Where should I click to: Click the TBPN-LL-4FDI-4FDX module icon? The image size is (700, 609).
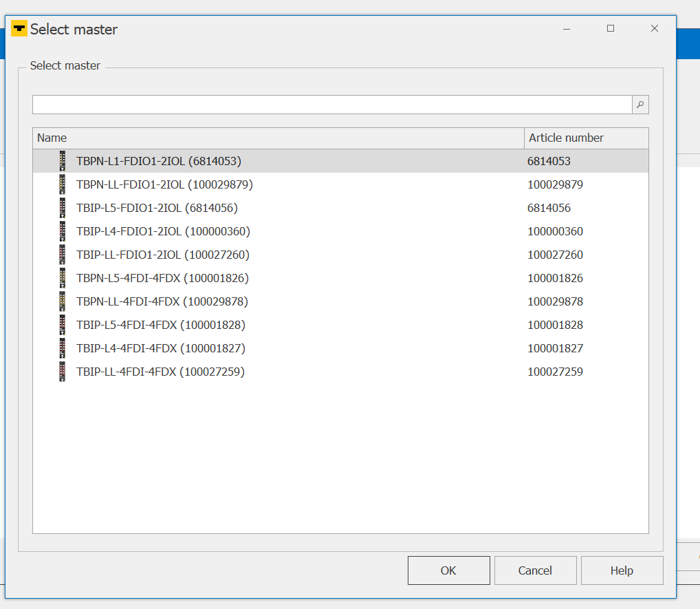tap(63, 301)
